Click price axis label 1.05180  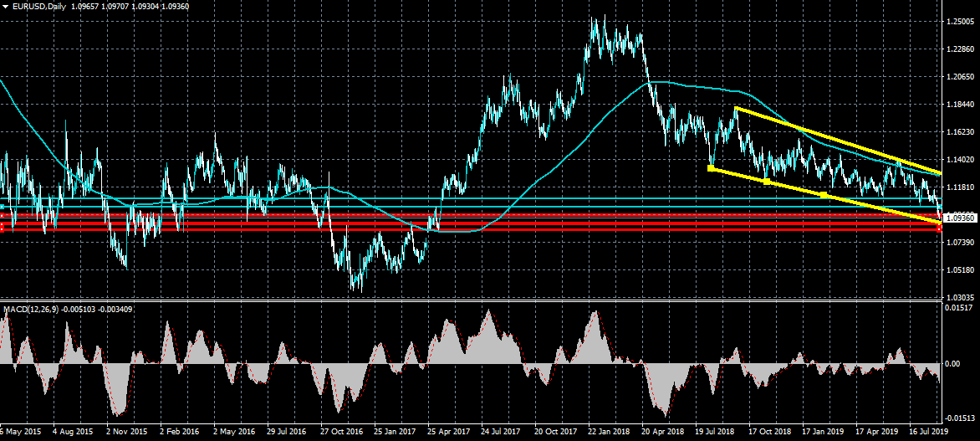(959, 270)
